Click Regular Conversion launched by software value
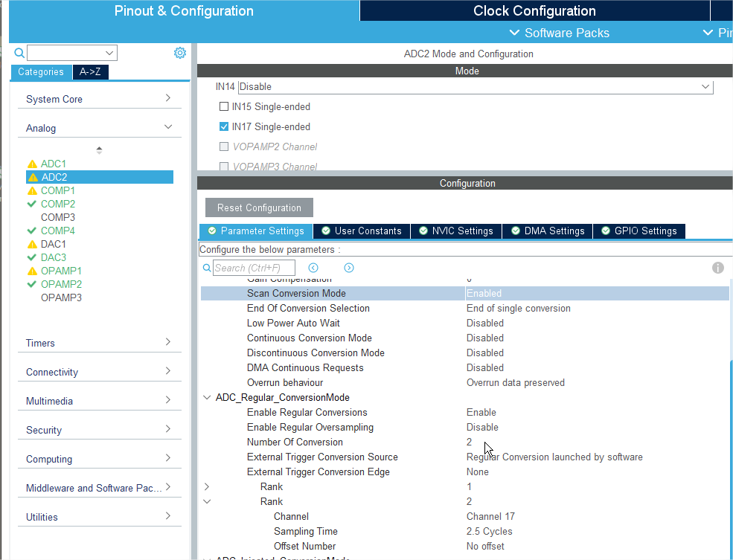The height and width of the screenshot is (560, 733). coord(554,457)
